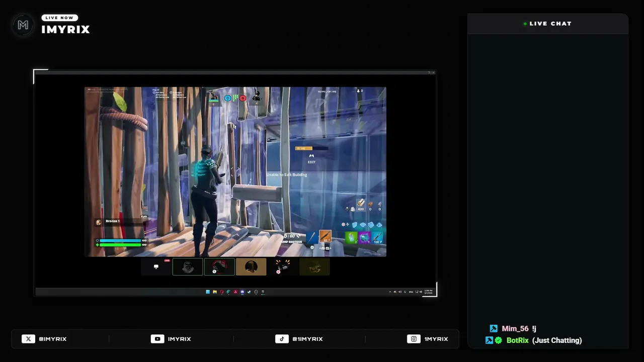Image resolution: width=644 pixels, height=362 pixels.
Task: Click the green verified badge beside BotRix
Action: tap(498, 340)
